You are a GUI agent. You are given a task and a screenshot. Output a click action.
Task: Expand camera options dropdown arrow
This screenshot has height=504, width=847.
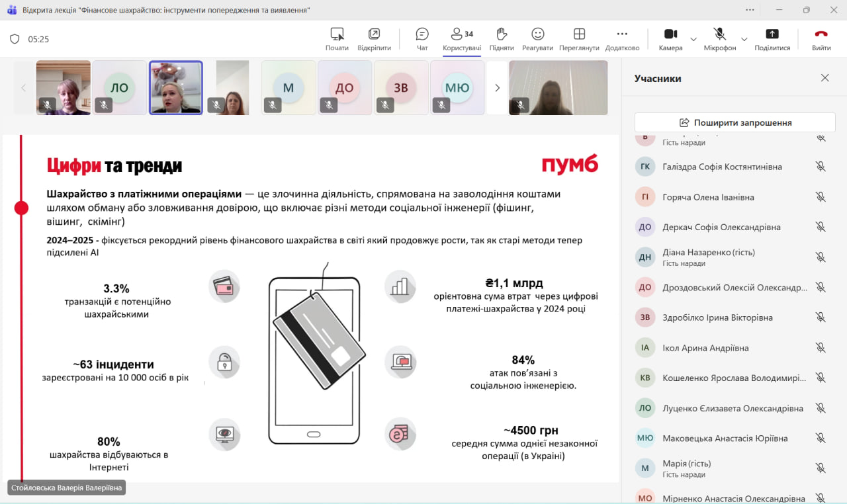(x=693, y=39)
